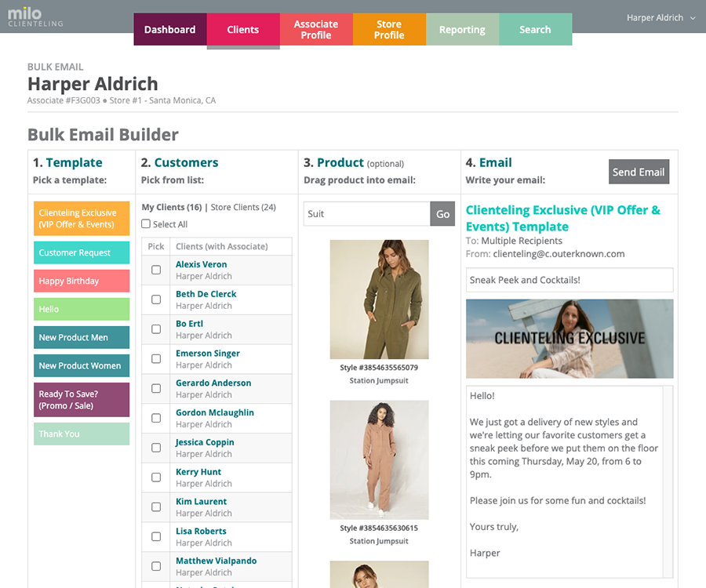706x588 pixels.
Task: Click the Milo Clienteling logo
Action: 35,17
